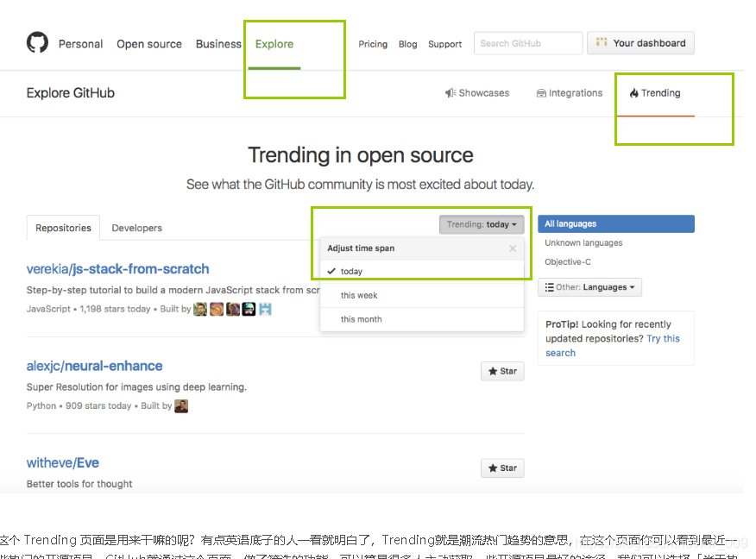The image size is (756, 559).
Task: Click the neural-enhance builder avatar
Action: (x=181, y=405)
